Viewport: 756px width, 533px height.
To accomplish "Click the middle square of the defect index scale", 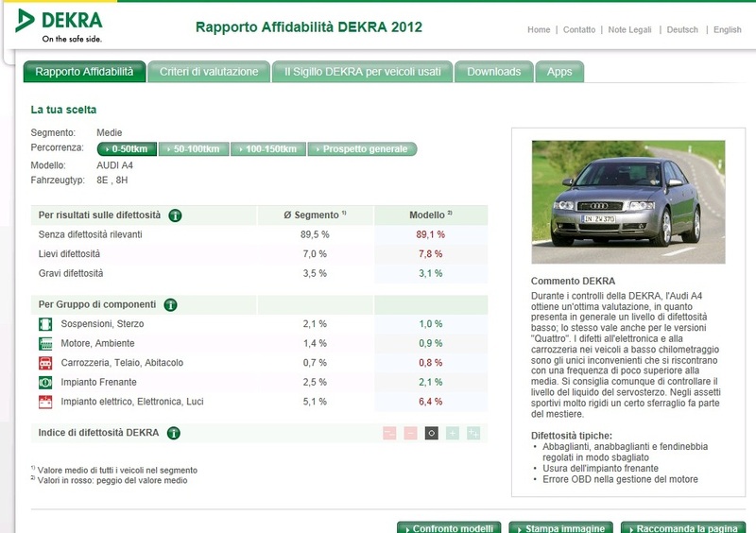I will tap(431, 434).
